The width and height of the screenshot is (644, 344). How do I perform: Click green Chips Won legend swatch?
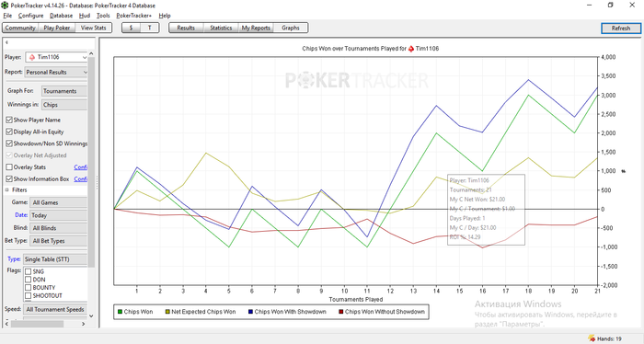tap(120, 312)
